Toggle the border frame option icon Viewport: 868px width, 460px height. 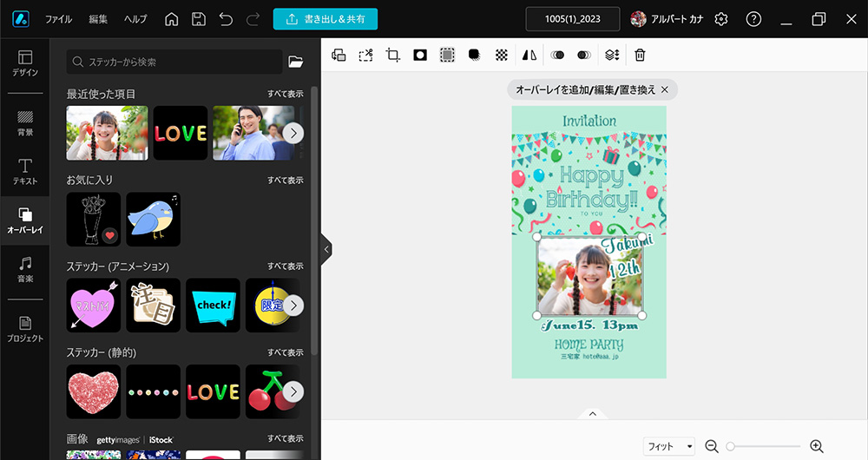point(447,55)
